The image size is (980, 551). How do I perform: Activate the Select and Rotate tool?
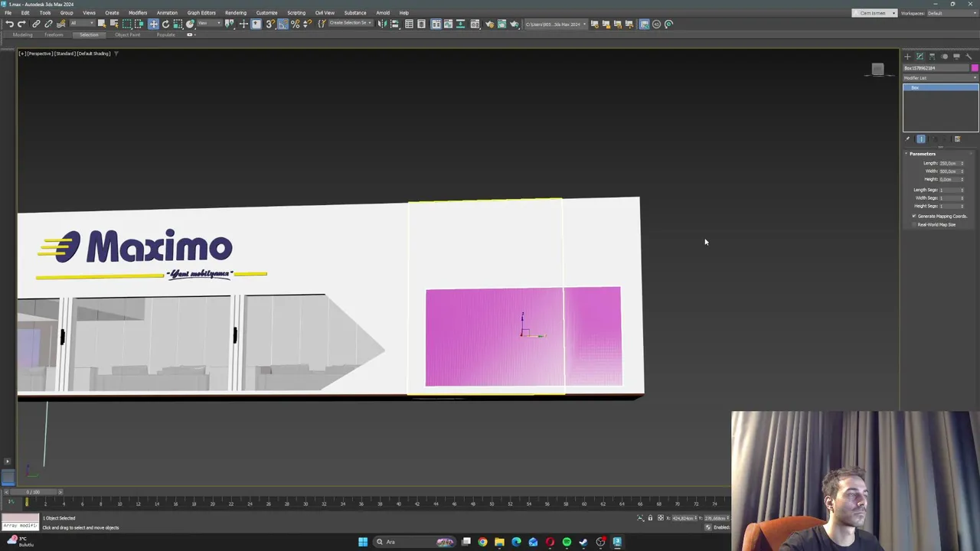165,24
